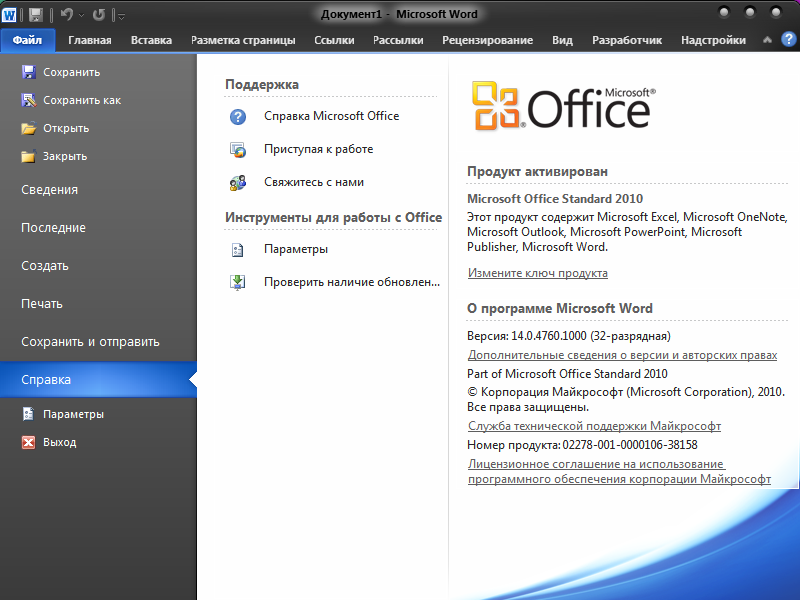Click the Закрыть folder icon in sidebar
Viewport: 800px width, 600px height.
click(x=29, y=156)
